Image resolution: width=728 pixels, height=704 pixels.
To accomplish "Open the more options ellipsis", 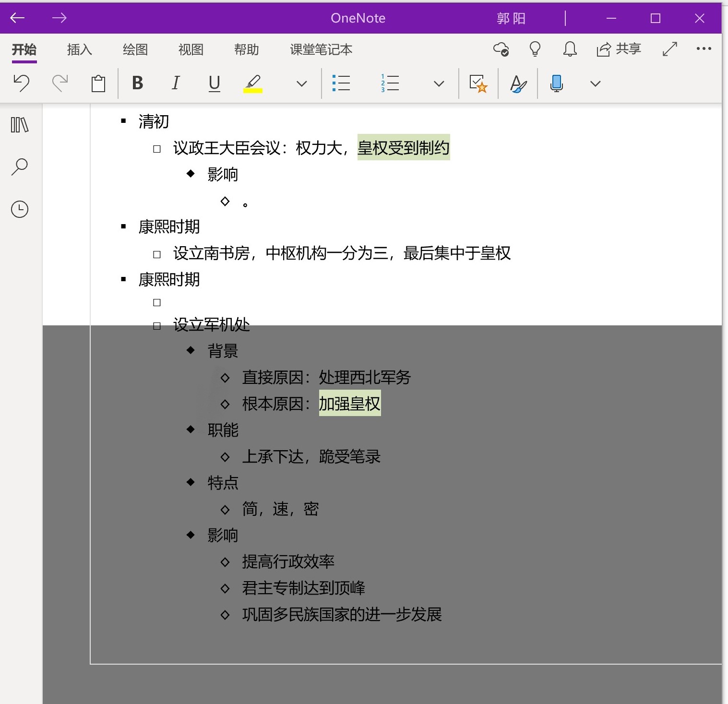I will tap(704, 48).
